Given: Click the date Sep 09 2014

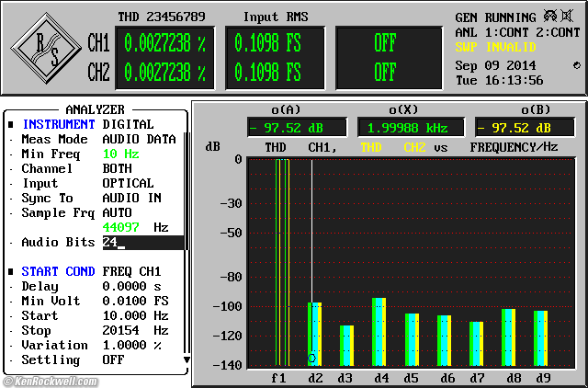Looking at the screenshot, I should tap(495, 65).
